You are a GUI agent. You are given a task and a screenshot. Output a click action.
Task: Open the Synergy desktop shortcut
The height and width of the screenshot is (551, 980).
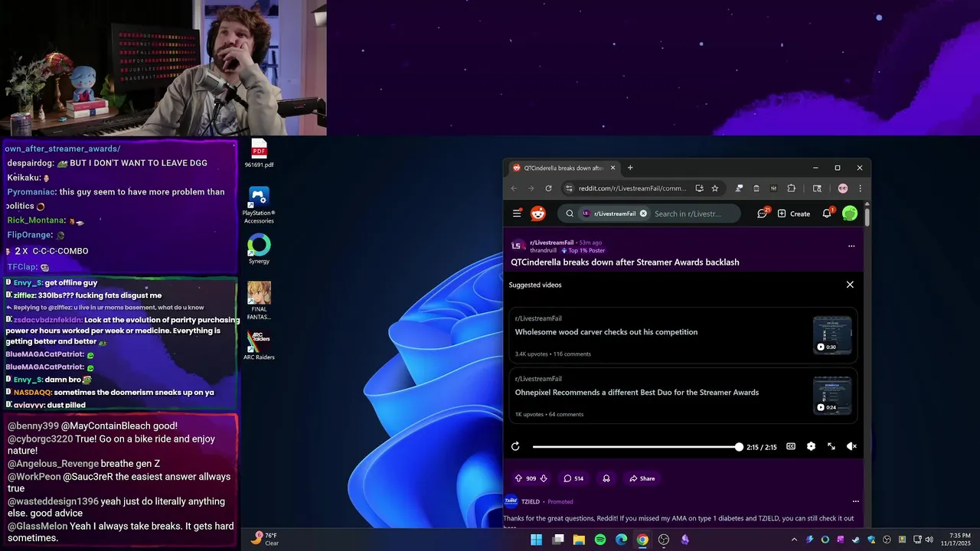click(x=259, y=249)
